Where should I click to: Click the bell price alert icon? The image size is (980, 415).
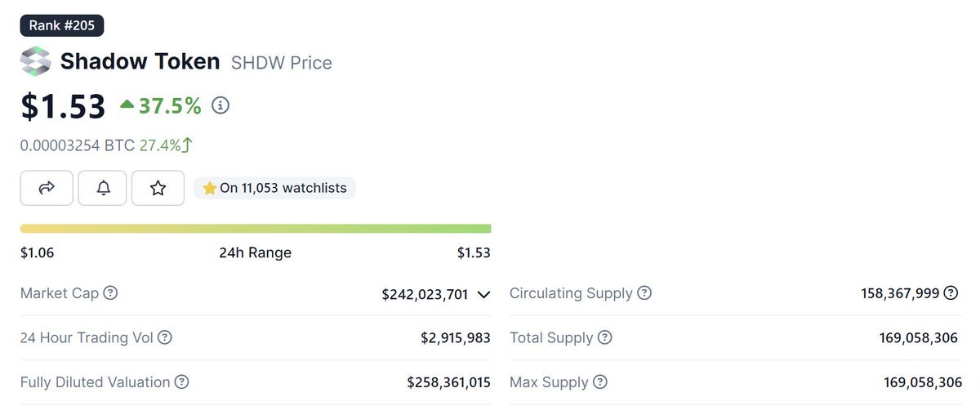click(x=103, y=188)
